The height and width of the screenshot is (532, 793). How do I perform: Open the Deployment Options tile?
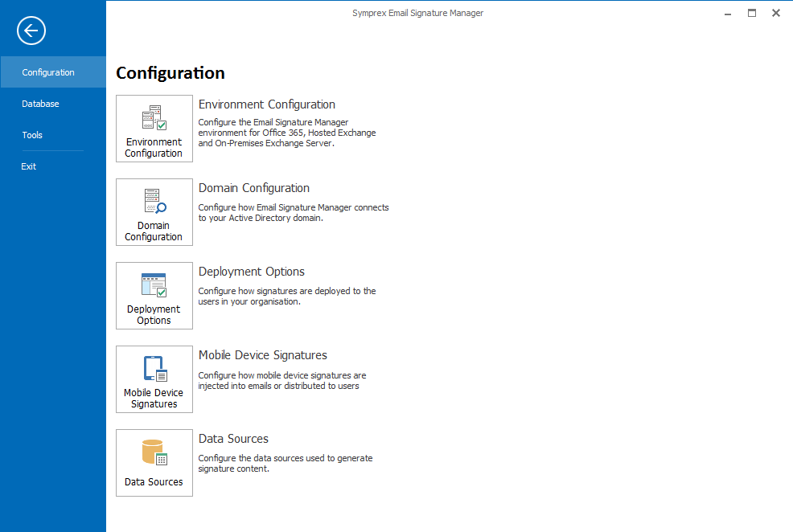pos(154,296)
